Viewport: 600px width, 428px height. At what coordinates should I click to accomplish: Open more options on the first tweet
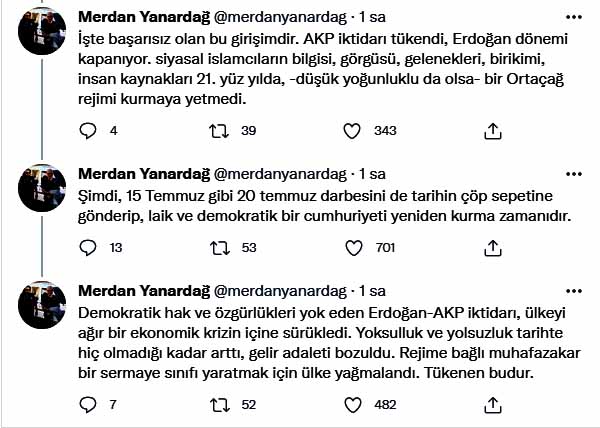coord(571,19)
